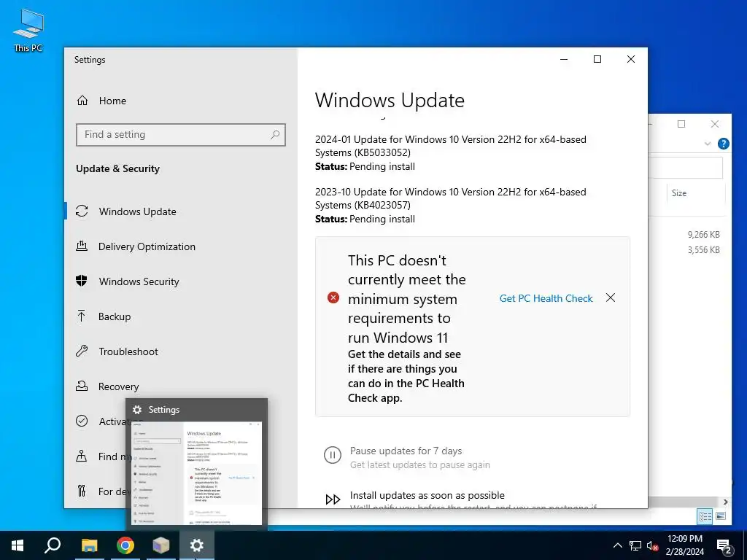The width and height of the screenshot is (747, 560).
Task: Click Pause updates for 7 days
Action: pyautogui.click(x=406, y=451)
